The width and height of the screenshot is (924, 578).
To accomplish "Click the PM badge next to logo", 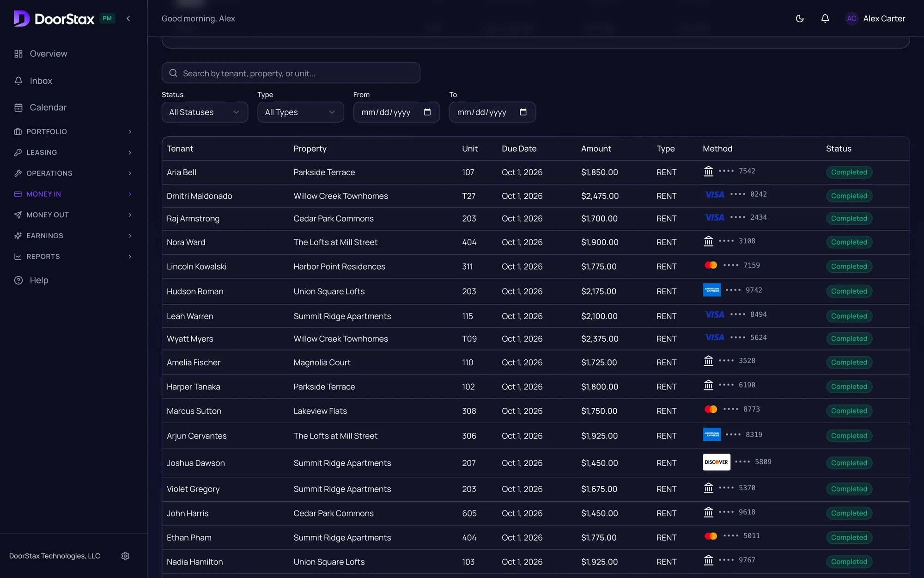I will (107, 18).
